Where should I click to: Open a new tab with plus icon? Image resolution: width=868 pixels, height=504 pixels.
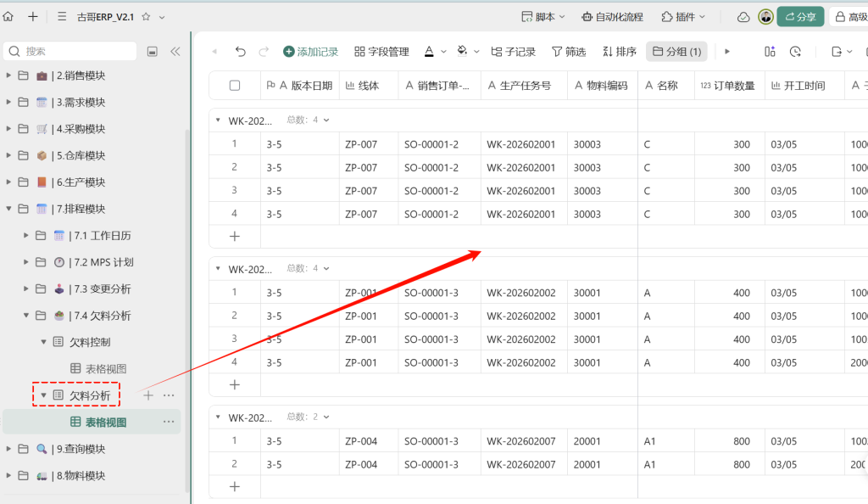tap(33, 17)
